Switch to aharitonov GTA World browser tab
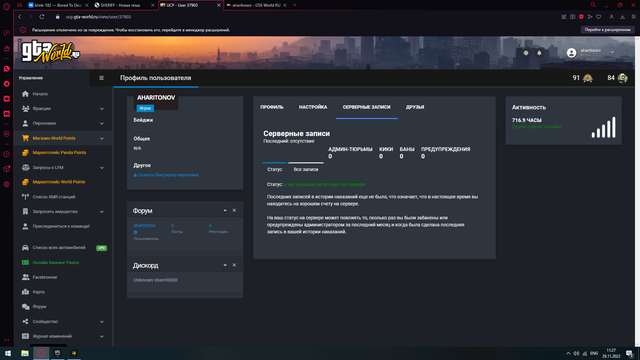 coord(256,5)
